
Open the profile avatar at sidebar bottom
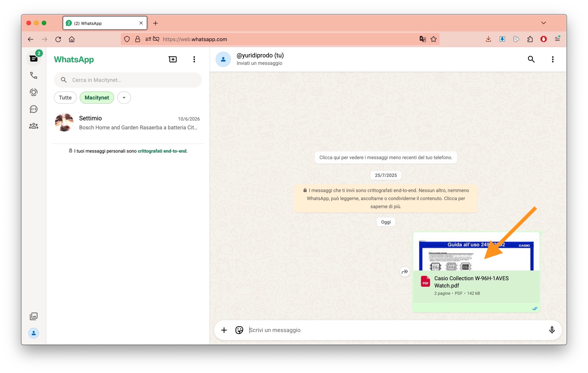[34, 333]
